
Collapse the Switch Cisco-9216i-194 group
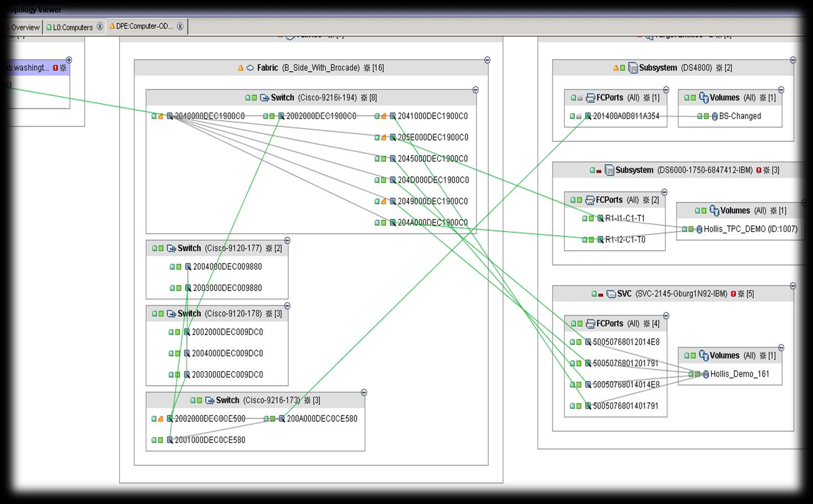[x=475, y=90]
